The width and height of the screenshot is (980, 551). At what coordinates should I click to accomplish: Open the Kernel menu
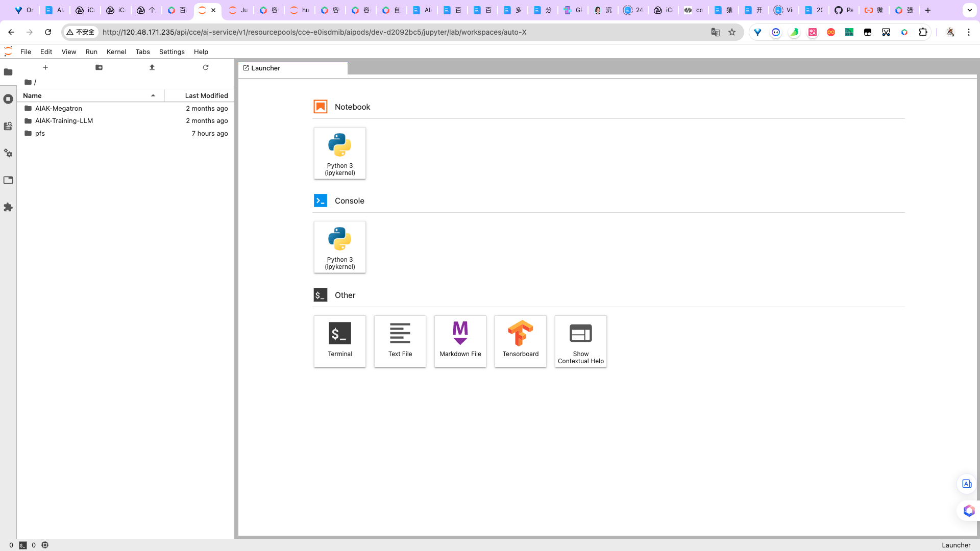tap(116, 52)
